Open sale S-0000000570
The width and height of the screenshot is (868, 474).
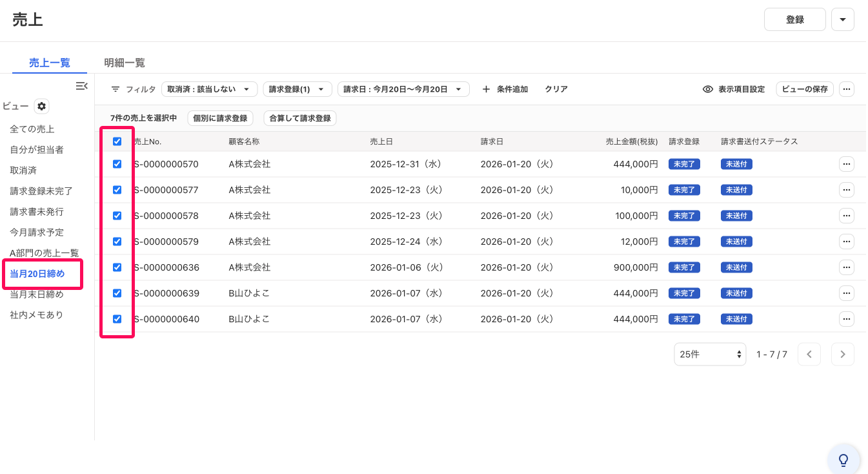pyautogui.click(x=167, y=164)
